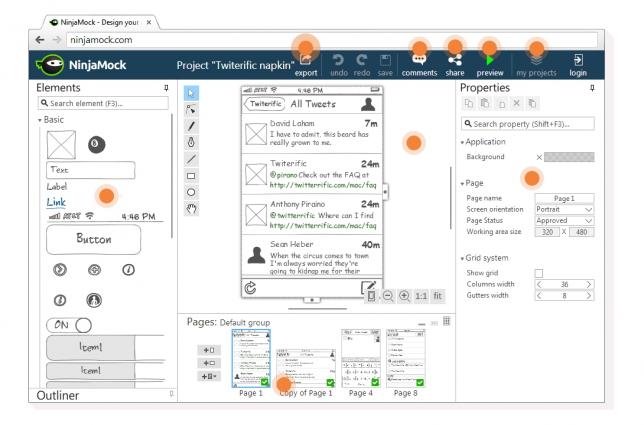Screen dimensions: 644x425
Task: Click the first add-page button
Action: [x=209, y=350]
